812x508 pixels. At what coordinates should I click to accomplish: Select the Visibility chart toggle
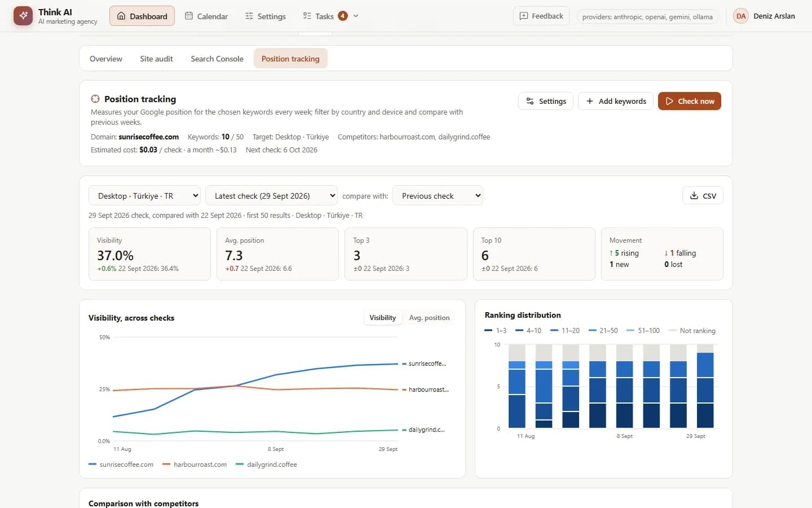[x=382, y=318]
